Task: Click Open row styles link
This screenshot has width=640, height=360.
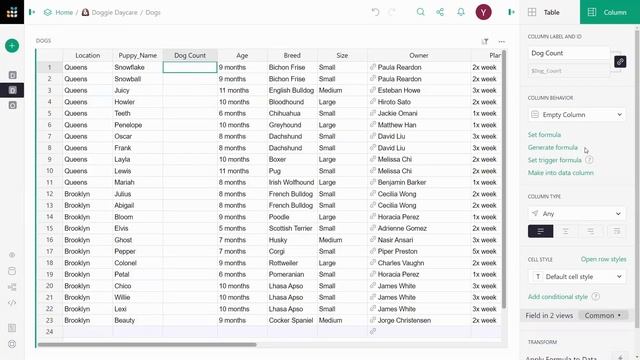Action: (603, 259)
